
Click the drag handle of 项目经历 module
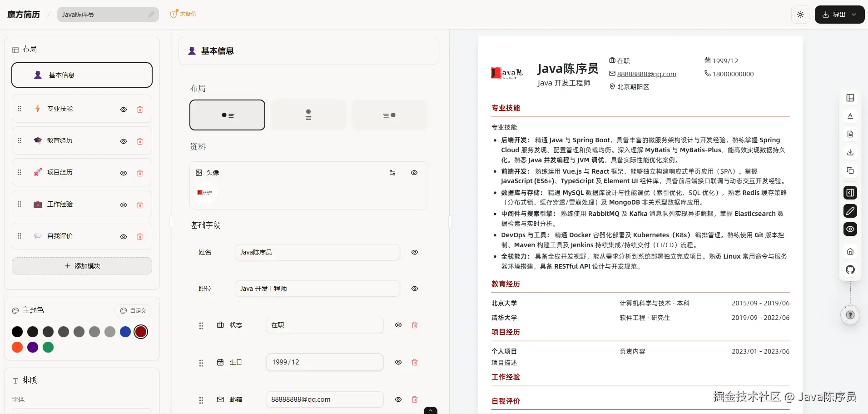(x=20, y=172)
